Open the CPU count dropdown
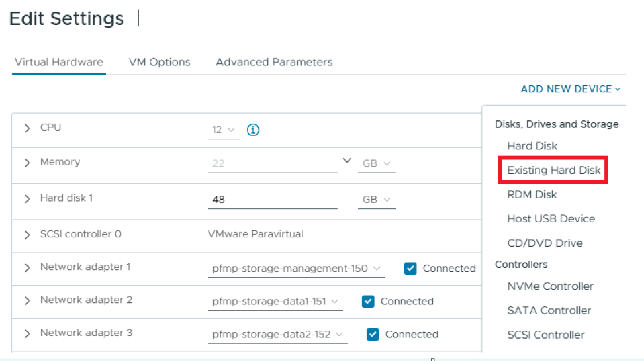644x361 pixels. tap(222, 129)
